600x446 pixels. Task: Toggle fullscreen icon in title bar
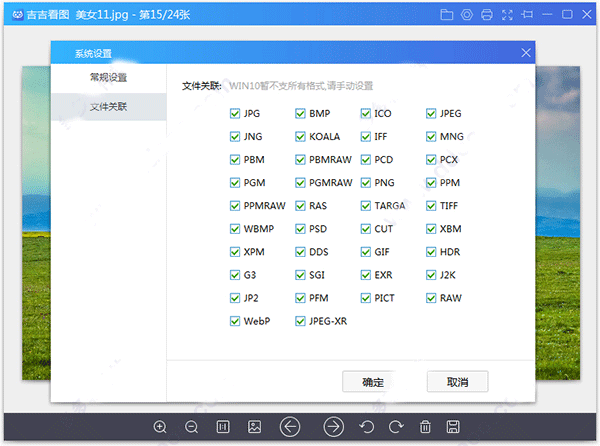click(x=507, y=15)
